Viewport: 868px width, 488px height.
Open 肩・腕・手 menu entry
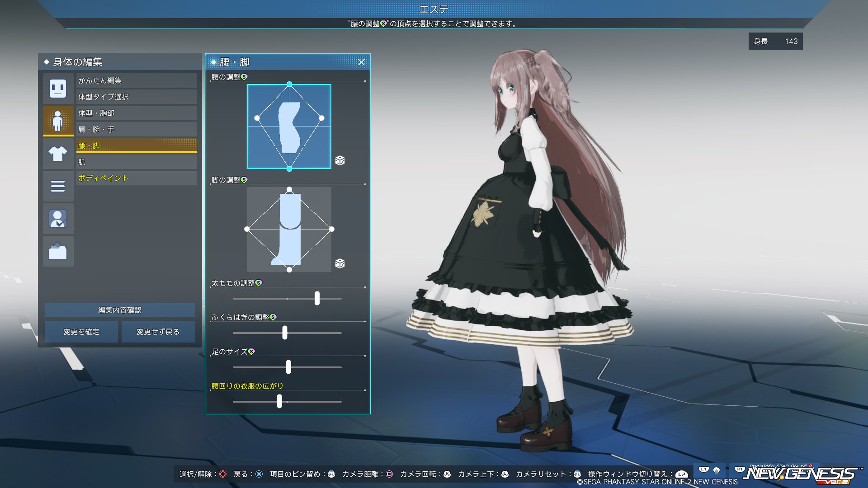136,129
